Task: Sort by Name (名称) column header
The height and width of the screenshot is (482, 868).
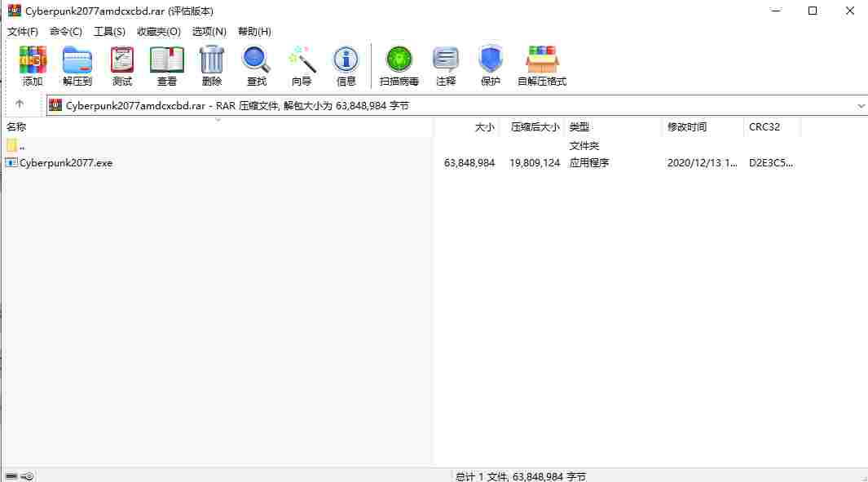Action: 217,127
